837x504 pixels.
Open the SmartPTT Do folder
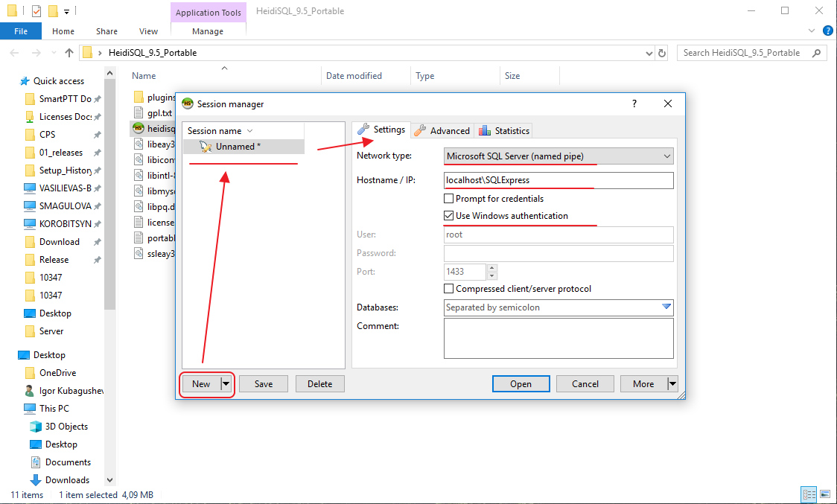63,99
